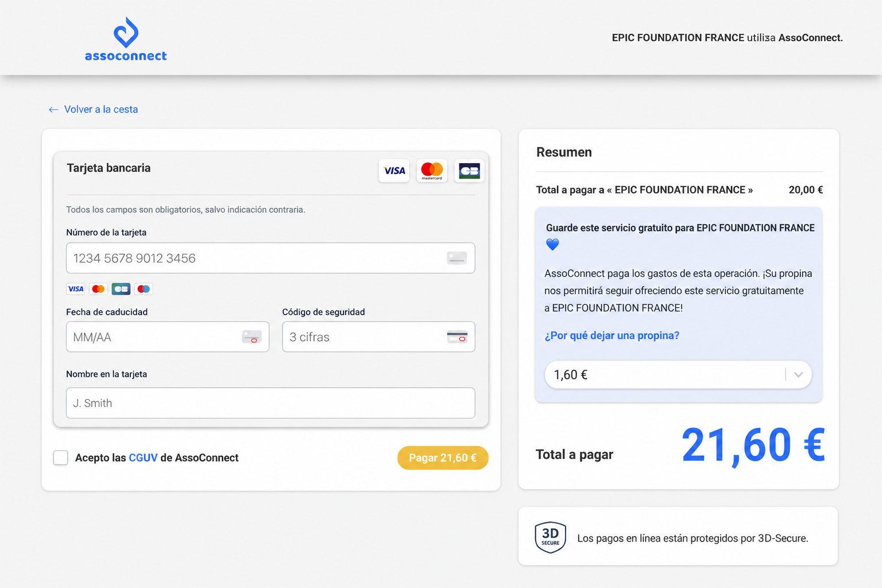The width and height of the screenshot is (882, 588).
Task: Click 'EPIC FOUNDATION FRANCE utiliza AssoConnect.' header text
Action: click(x=728, y=38)
